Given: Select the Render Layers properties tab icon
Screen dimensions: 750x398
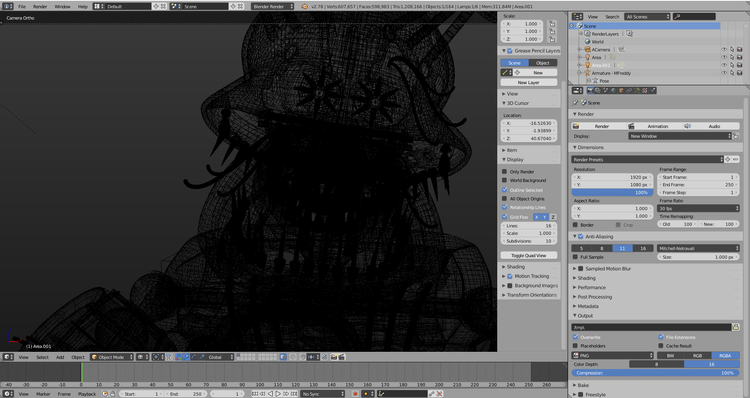Looking at the screenshot, I should coord(597,90).
